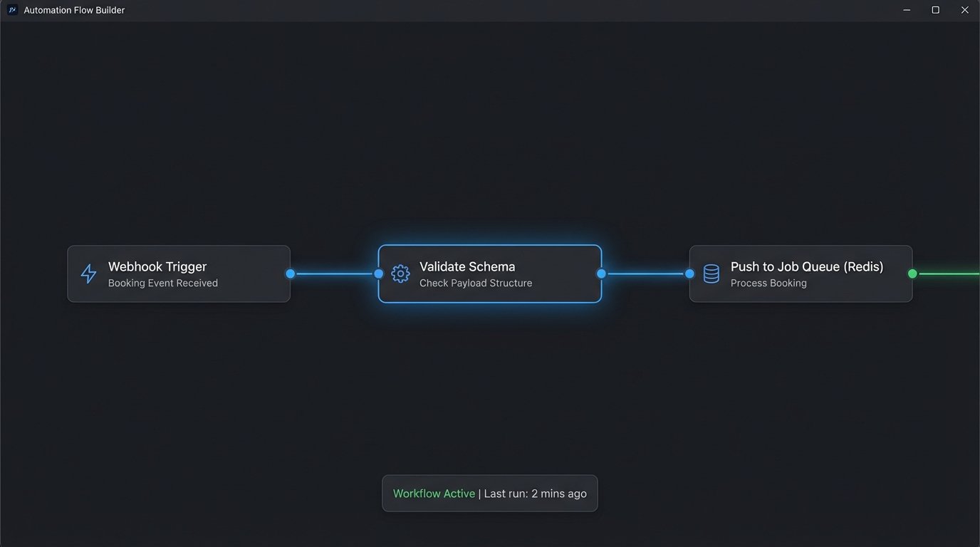Click the connection line between Webhook and Validate
The width and height of the screenshot is (980, 547).
[x=334, y=273]
